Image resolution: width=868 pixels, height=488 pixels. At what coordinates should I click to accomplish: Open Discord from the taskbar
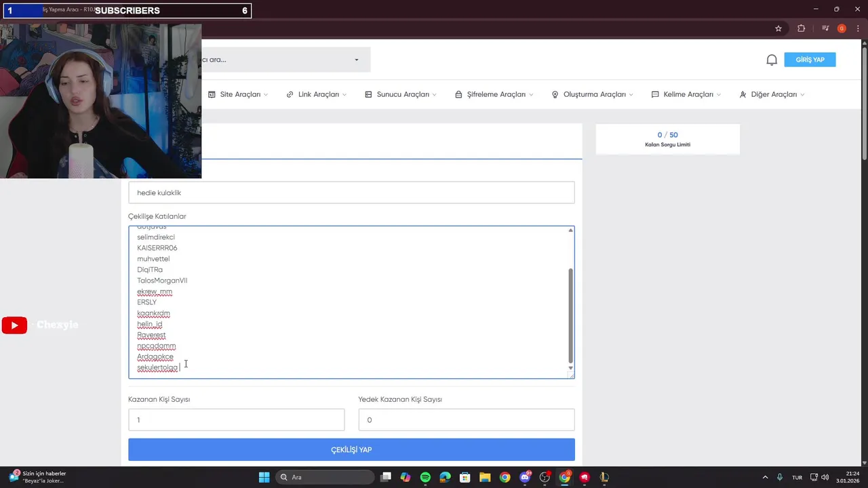[x=525, y=477]
